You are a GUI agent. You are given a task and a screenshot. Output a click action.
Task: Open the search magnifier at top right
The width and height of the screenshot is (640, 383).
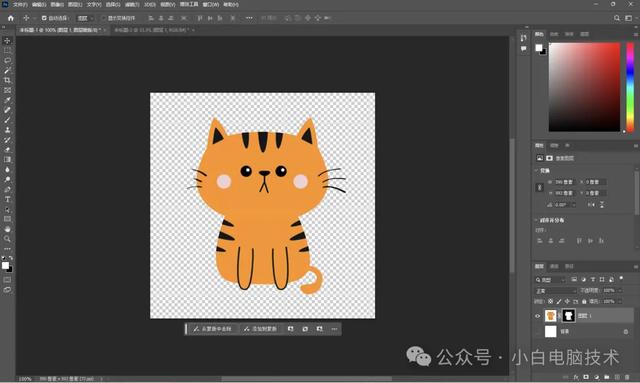click(617, 18)
